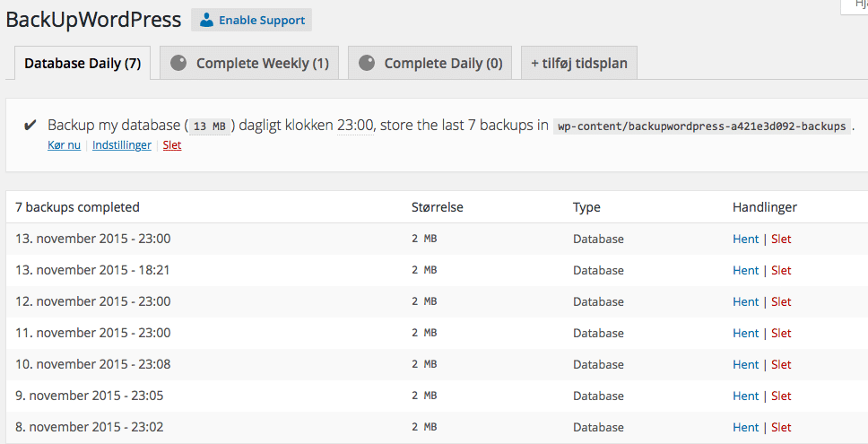Click Hent for 11. november 2015 backup
The image size is (868, 444).
tap(746, 334)
